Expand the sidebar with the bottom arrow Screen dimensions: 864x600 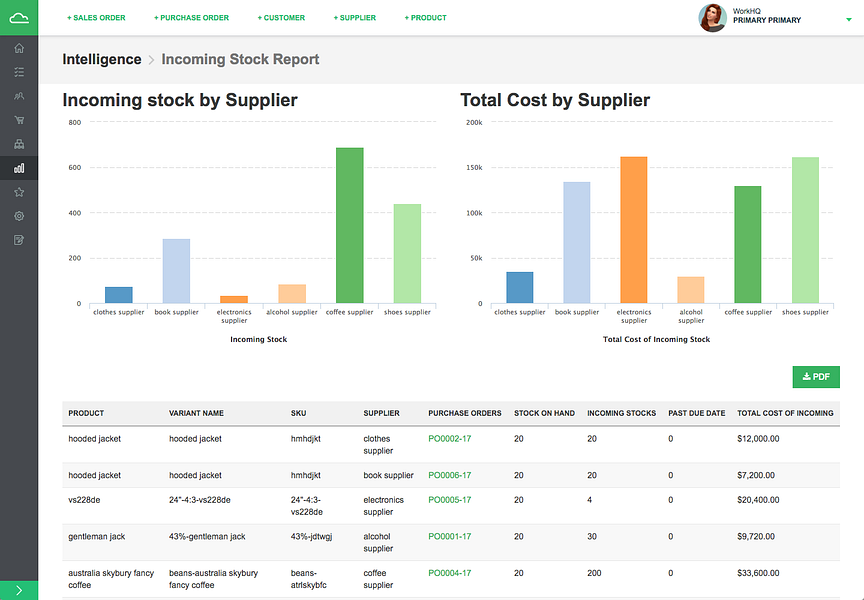tap(19, 590)
